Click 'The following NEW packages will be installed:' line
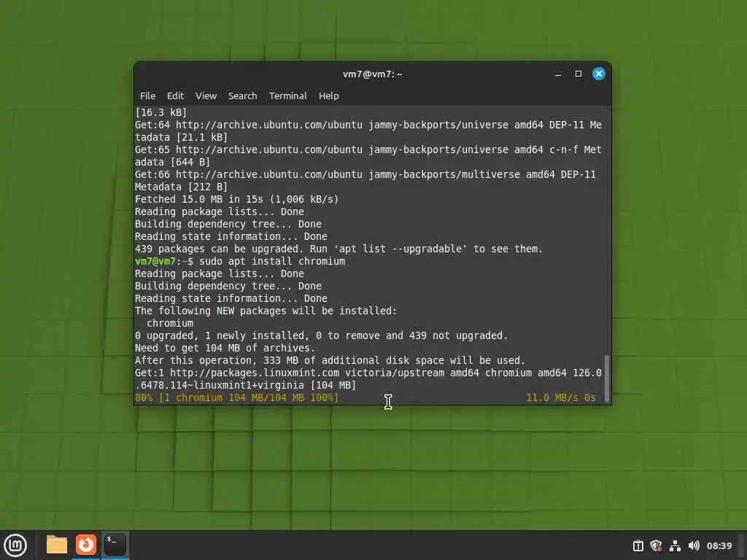The height and width of the screenshot is (560, 747). (266, 311)
